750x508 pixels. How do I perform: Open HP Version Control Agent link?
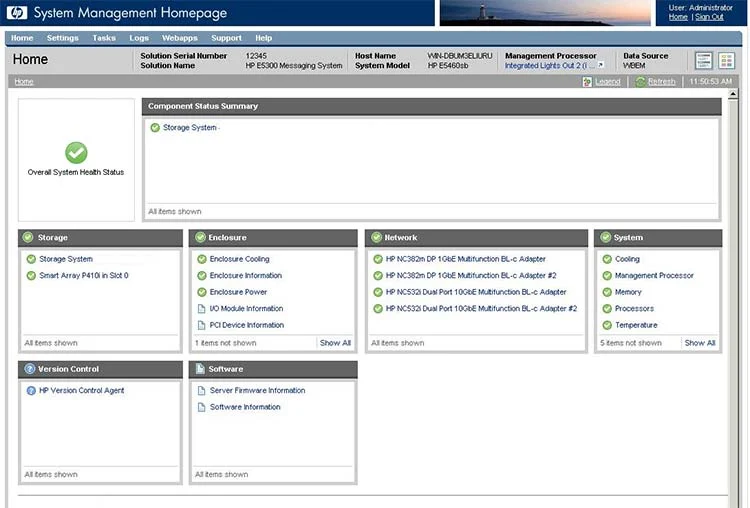(x=81, y=390)
